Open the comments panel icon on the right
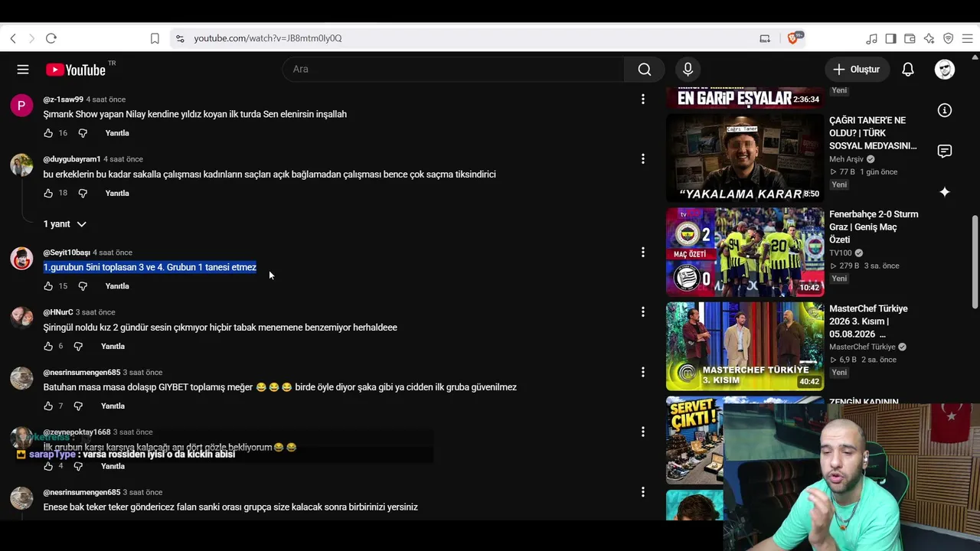The width and height of the screenshot is (980, 551). pyautogui.click(x=945, y=151)
